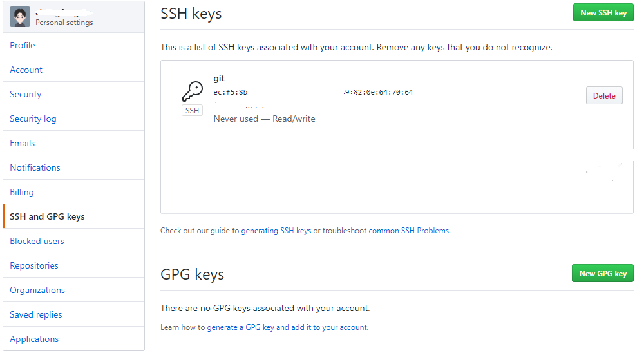The height and width of the screenshot is (353, 644).
Task: Open Organizations settings
Action: [x=37, y=290]
